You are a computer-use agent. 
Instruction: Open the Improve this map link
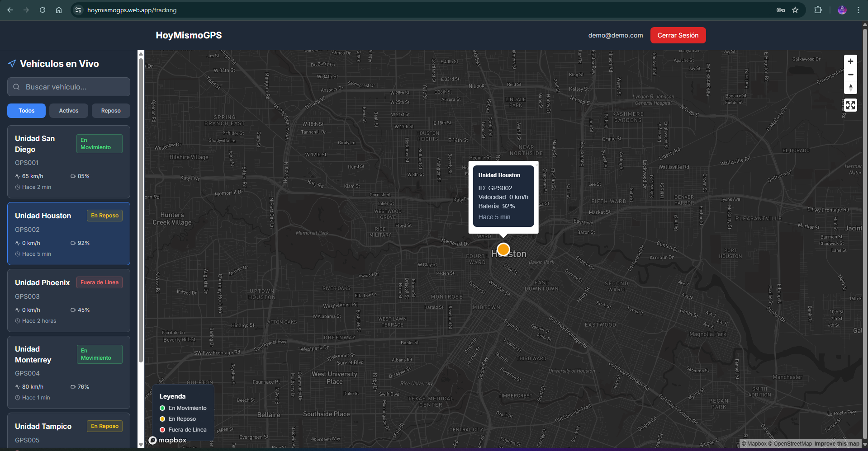pos(836,444)
